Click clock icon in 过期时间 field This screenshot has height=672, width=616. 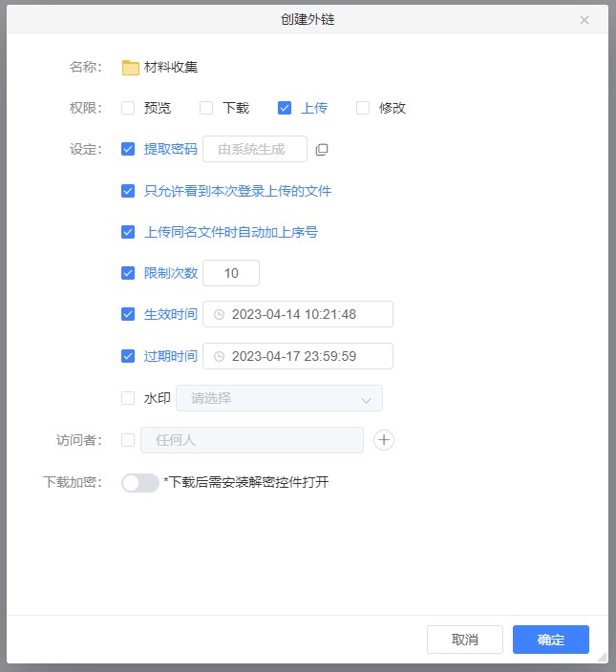tap(219, 357)
